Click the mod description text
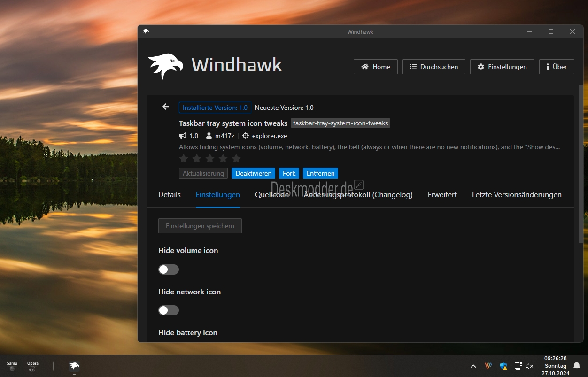Screen dimensions: 588x377 coord(369,147)
